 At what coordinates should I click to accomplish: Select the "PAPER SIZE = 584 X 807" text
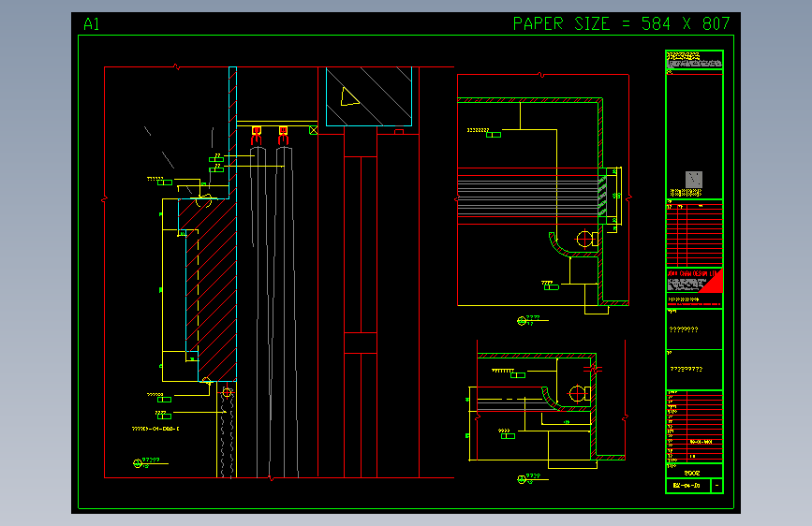point(621,23)
